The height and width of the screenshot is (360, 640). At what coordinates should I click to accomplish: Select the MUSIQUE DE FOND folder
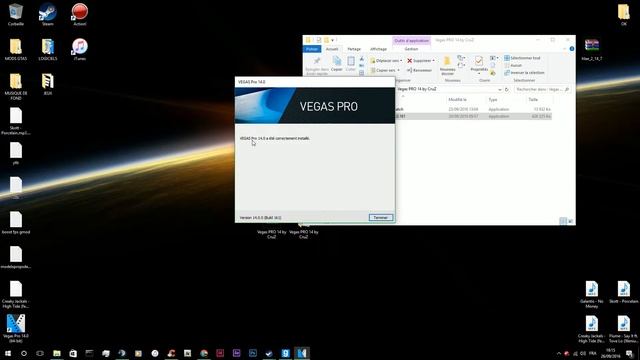pos(16,87)
